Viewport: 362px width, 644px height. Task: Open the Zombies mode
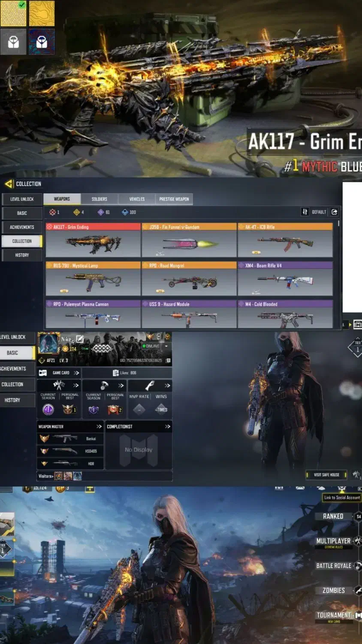tap(334, 590)
